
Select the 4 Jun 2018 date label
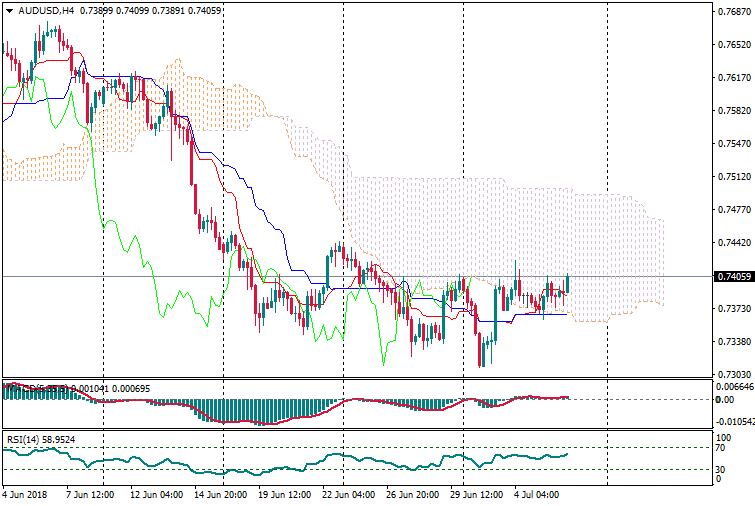[24, 494]
